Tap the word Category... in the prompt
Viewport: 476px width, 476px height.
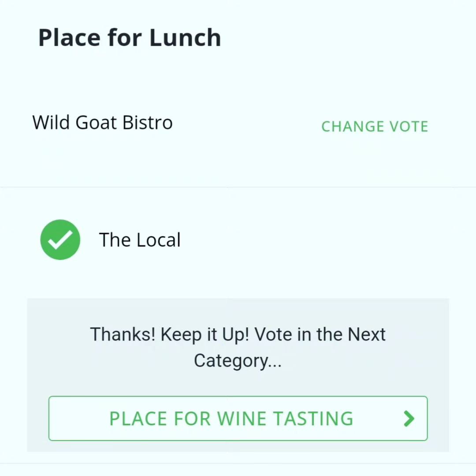click(x=238, y=360)
